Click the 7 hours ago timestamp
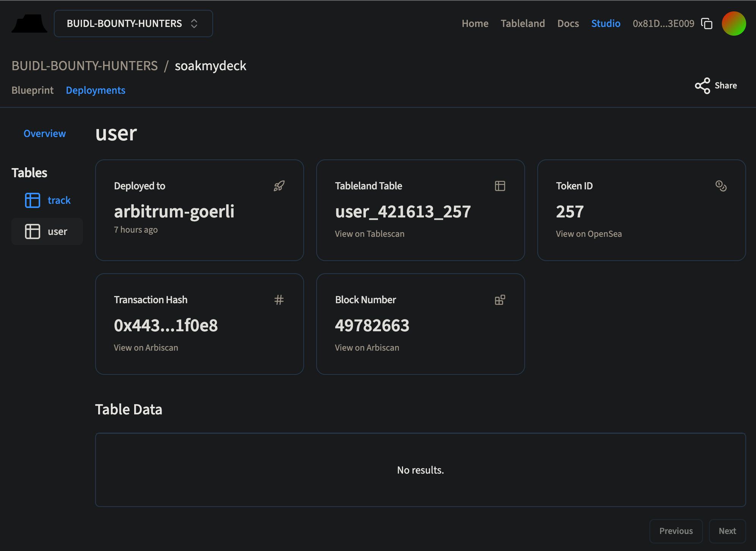The image size is (756, 551). pos(136,230)
